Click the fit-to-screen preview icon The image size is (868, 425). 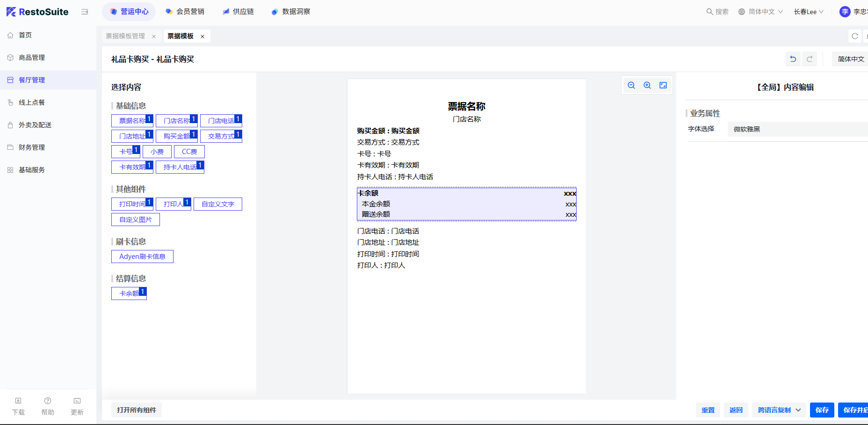[663, 85]
